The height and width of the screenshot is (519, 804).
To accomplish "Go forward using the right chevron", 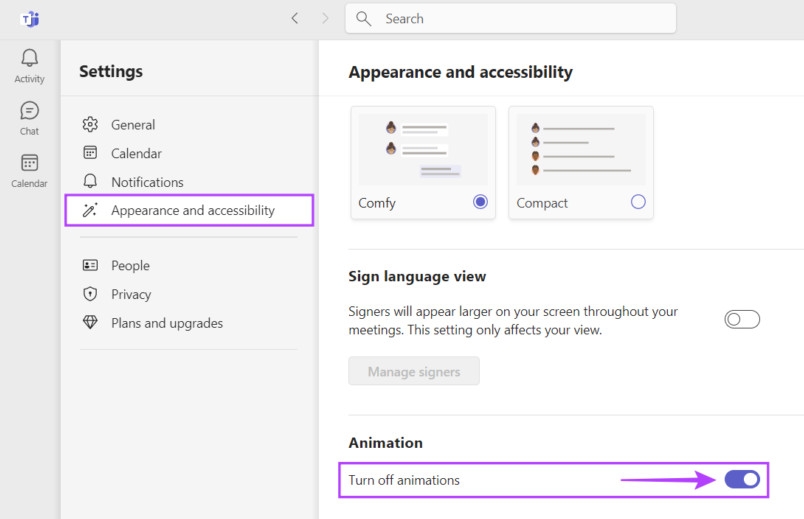I will pos(325,18).
